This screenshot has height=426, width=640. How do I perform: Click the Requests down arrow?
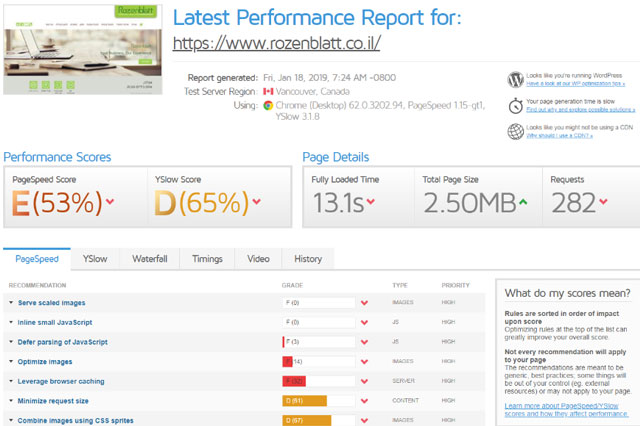coord(603,201)
